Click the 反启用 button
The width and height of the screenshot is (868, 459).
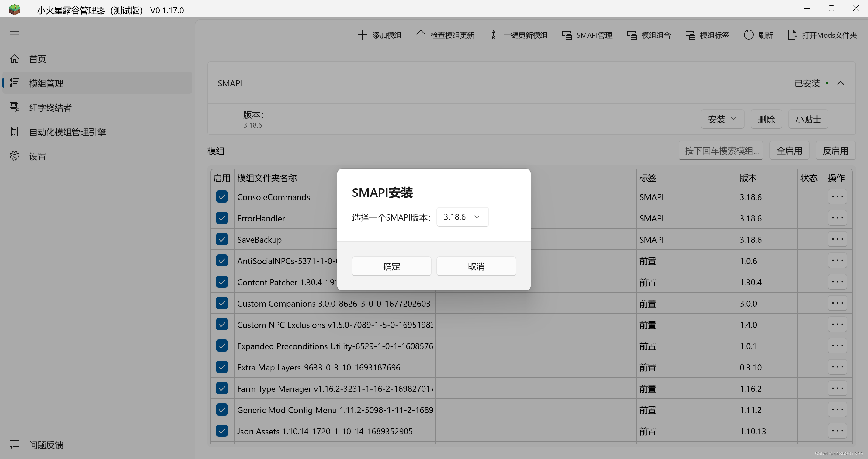[835, 150]
